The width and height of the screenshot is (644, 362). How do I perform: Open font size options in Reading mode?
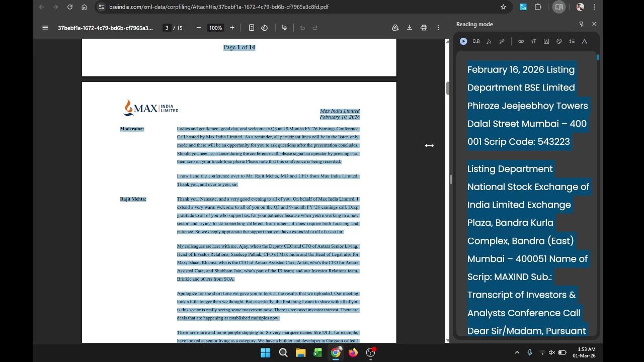click(534, 41)
